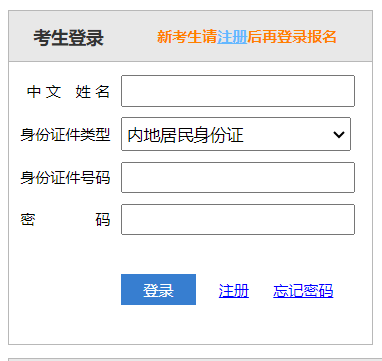Click the partially visible panel below login box

[190, 359]
